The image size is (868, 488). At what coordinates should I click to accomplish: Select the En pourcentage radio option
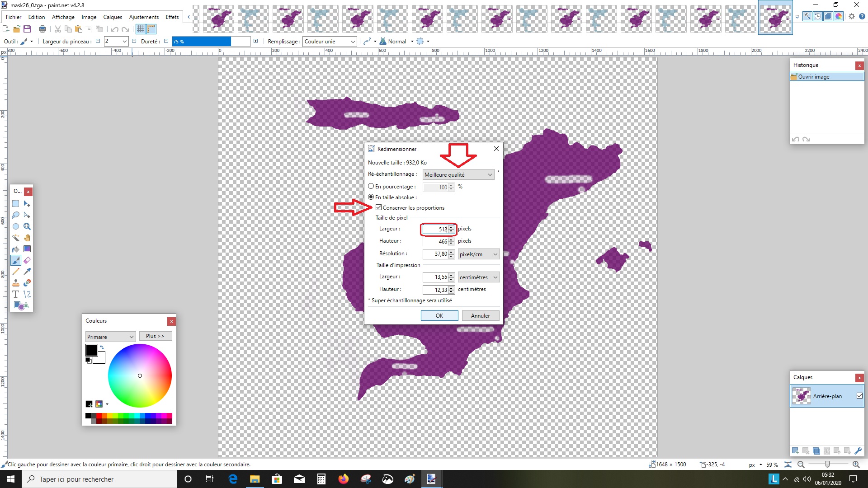click(x=371, y=186)
